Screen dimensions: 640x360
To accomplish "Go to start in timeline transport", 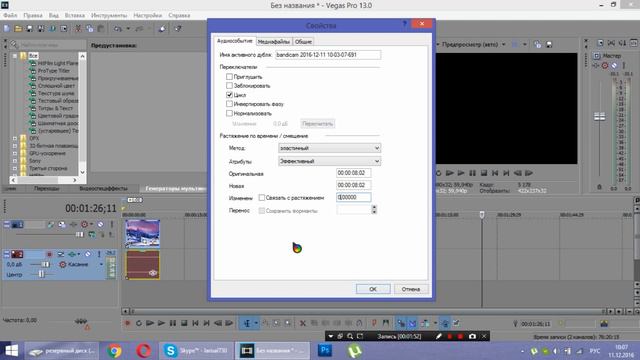I will [x=196, y=323].
